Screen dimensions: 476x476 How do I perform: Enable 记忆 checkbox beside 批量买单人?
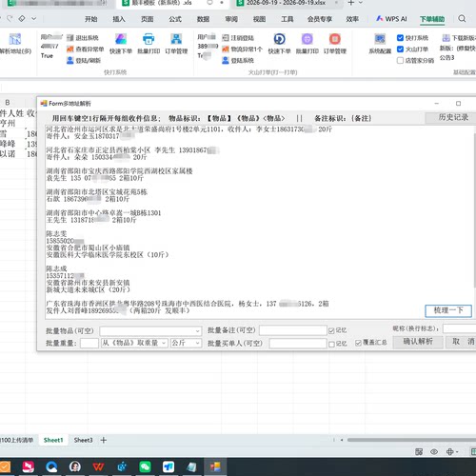(331, 344)
